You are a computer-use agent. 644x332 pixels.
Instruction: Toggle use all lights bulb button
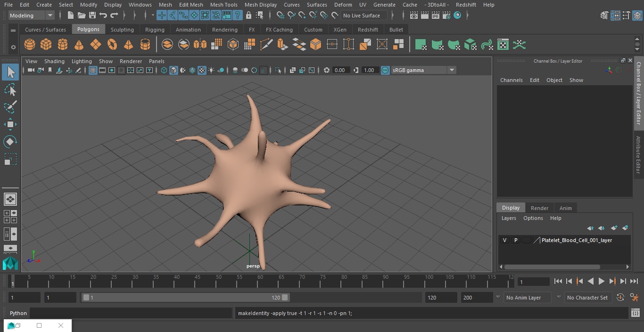[x=211, y=70]
